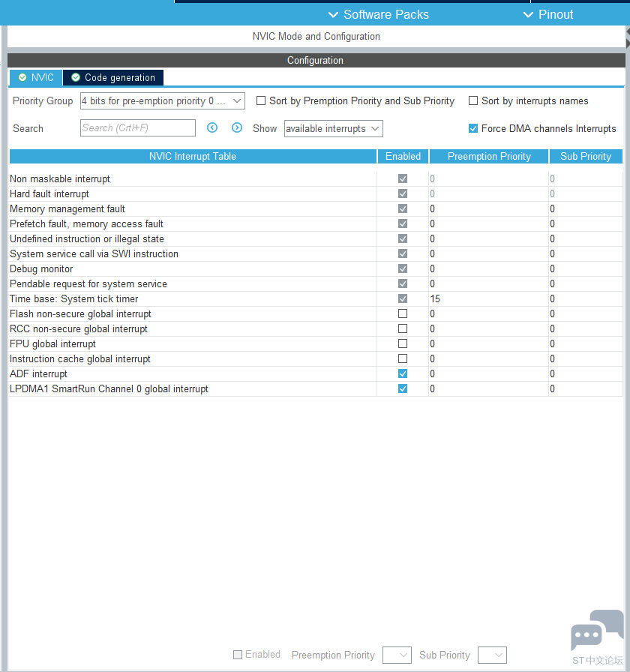This screenshot has height=672, width=630.
Task: Enable Instruction cache global interrupt
Action: [403, 358]
